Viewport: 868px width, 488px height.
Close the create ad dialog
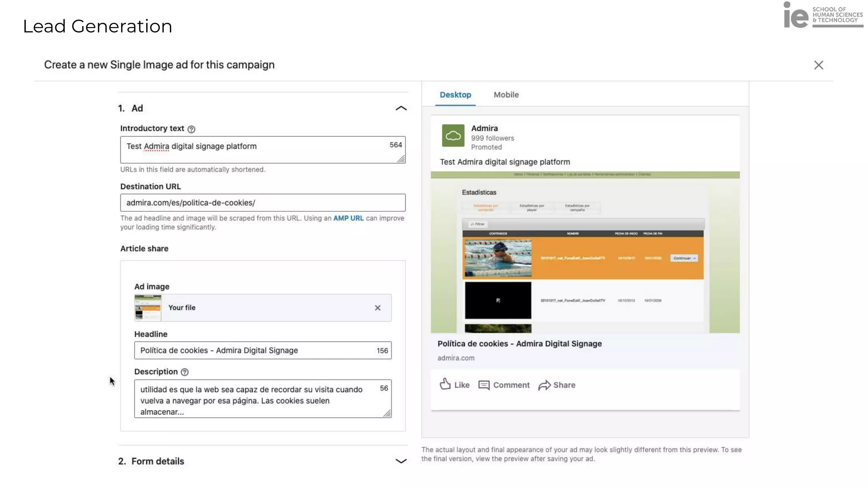pyautogui.click(x=818, y=65)
